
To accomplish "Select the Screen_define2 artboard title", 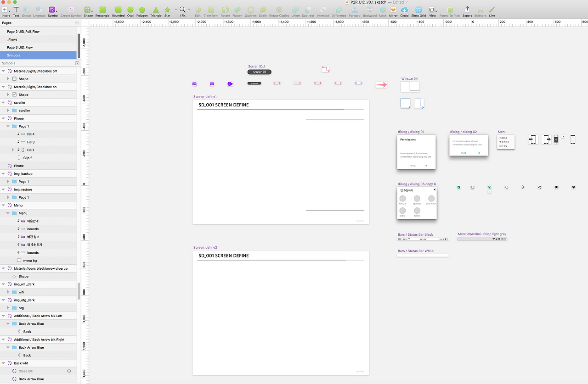I will point(205,248).
